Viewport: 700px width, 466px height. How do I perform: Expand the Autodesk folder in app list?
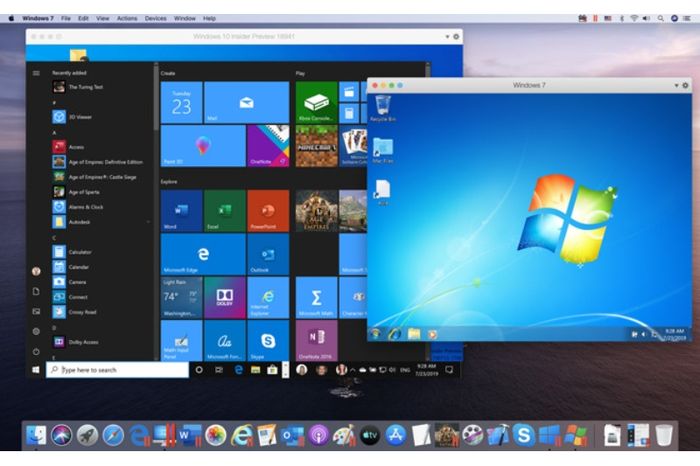(101, 222)
